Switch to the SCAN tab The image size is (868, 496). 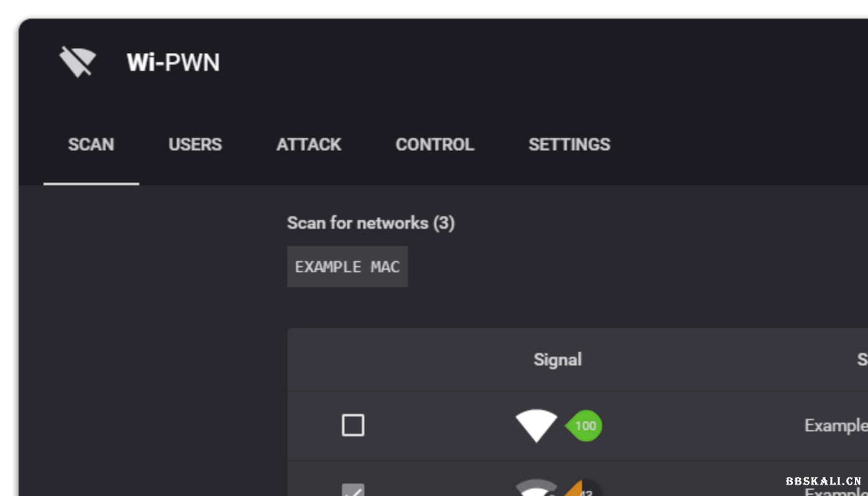coord(91,145)
